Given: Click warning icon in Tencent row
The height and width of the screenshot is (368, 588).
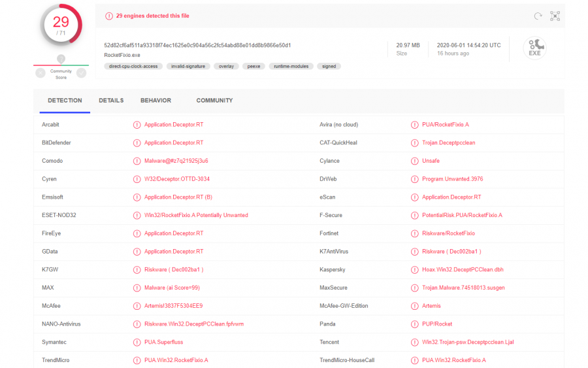Looking at the screenshot, I should 414,342.
